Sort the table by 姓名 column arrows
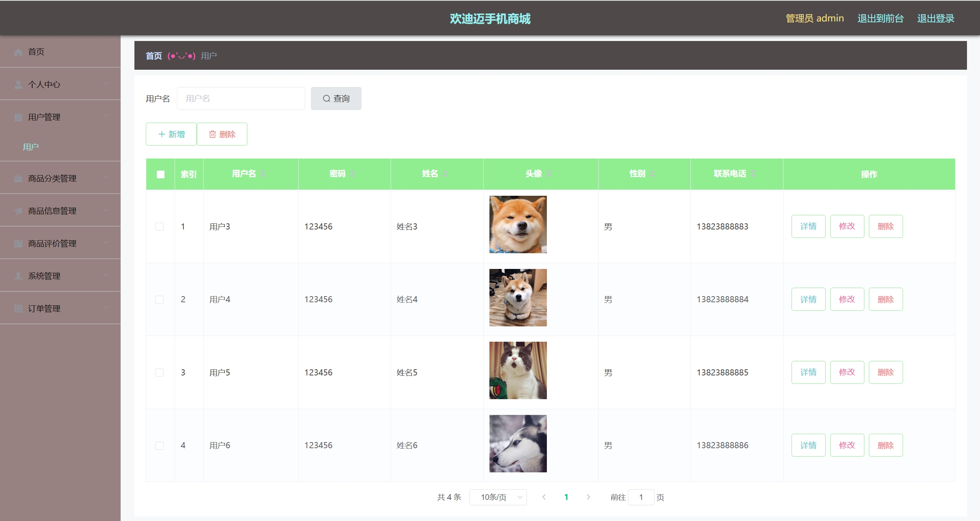This screenshot has width=980, height=521. pyautogui.click(x=445, y=174)
